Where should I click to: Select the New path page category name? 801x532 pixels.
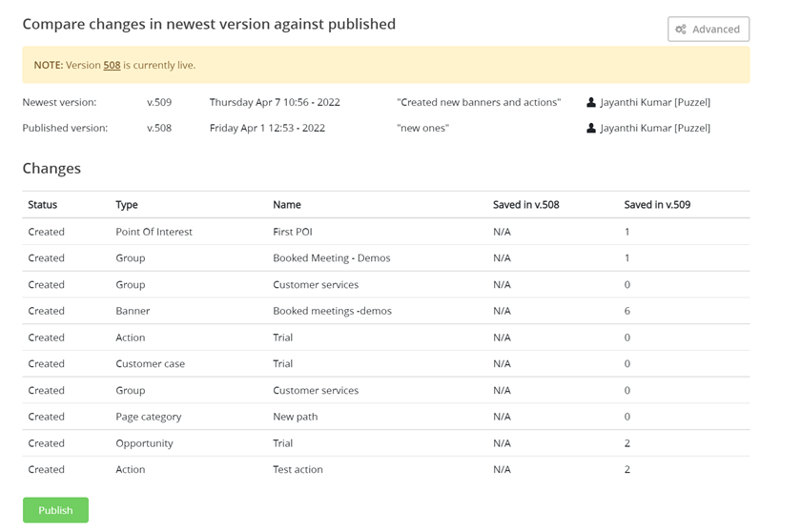click(296, 417)
